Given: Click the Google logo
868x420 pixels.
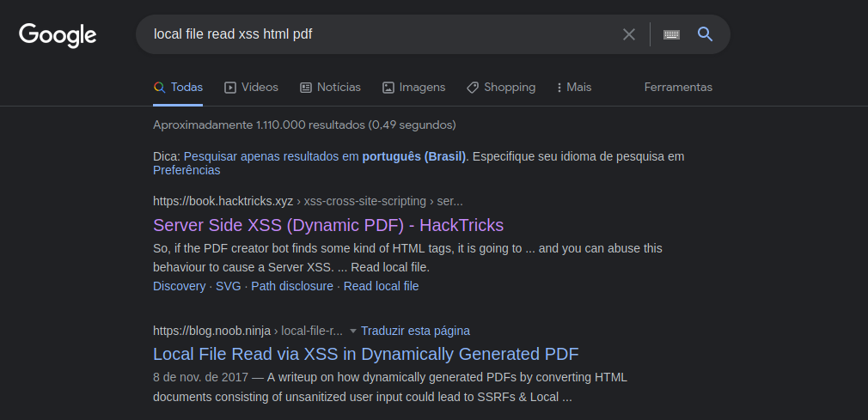Looking at the screenshot, I should [x=58, y=35].
